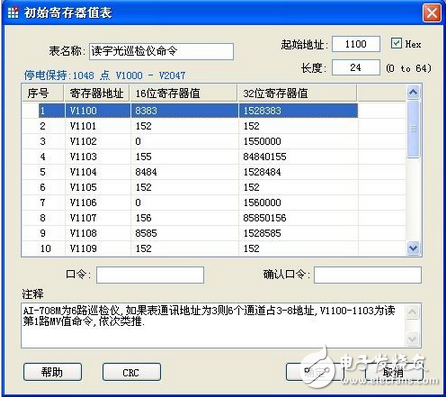The image size is (447, 397).
Task: Click the 16位寄存器值 column header
Action: click(184, 93)
